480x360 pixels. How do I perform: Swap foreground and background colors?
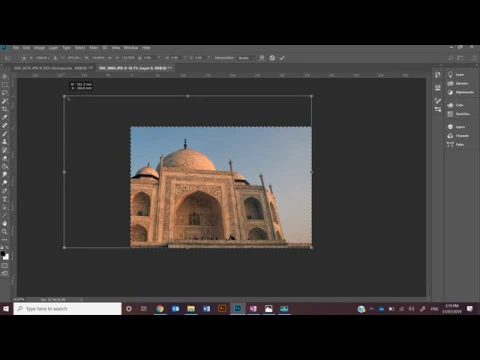coord(7,248)
